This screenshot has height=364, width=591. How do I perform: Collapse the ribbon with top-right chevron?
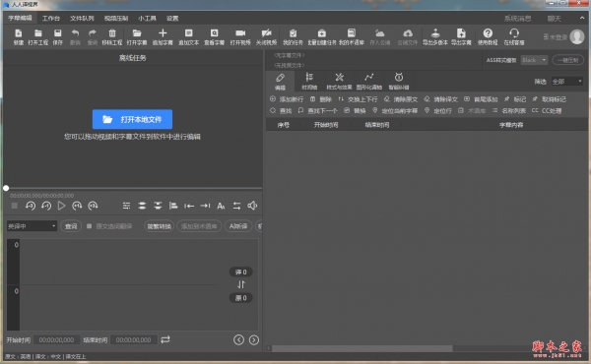582,18
